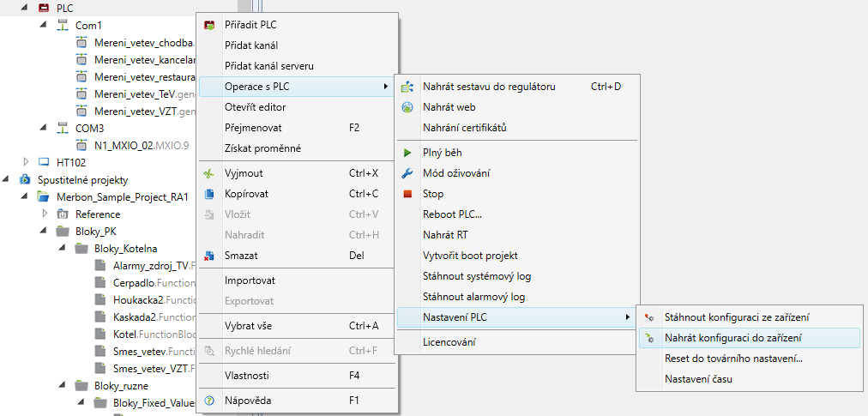Click the Mód oživování wrench icon
The image size is (868, 416).
(407, 173)
